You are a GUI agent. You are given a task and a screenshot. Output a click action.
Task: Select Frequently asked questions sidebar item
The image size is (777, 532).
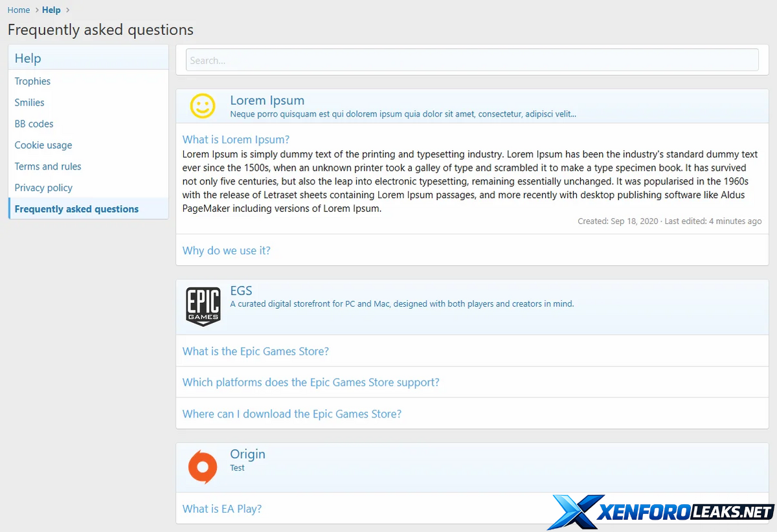tap(76, 209)
